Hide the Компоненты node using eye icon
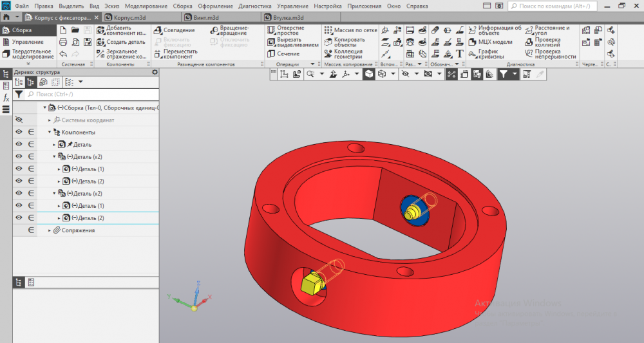The width and height of the screenshot is (644, 343). click(19, 132)
